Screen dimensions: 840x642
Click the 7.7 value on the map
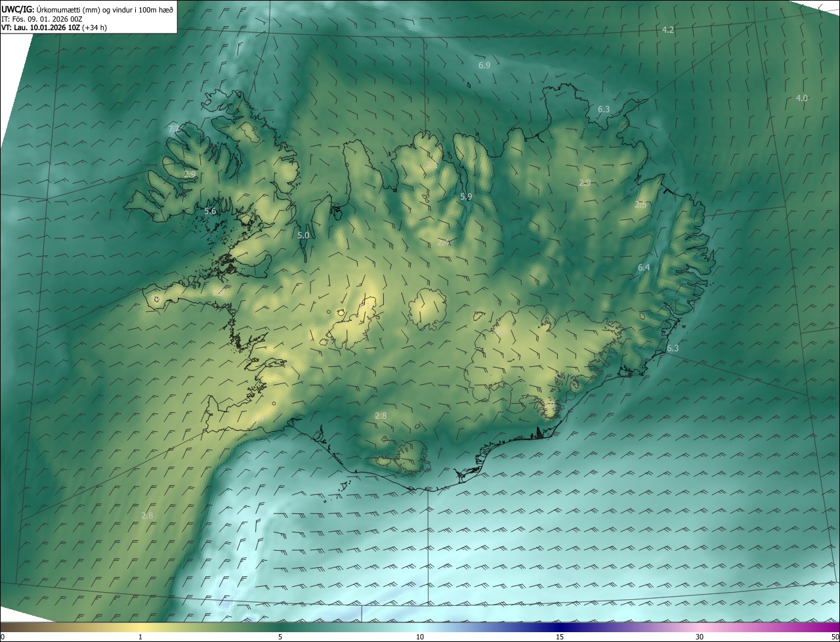[x=173, y=129]
